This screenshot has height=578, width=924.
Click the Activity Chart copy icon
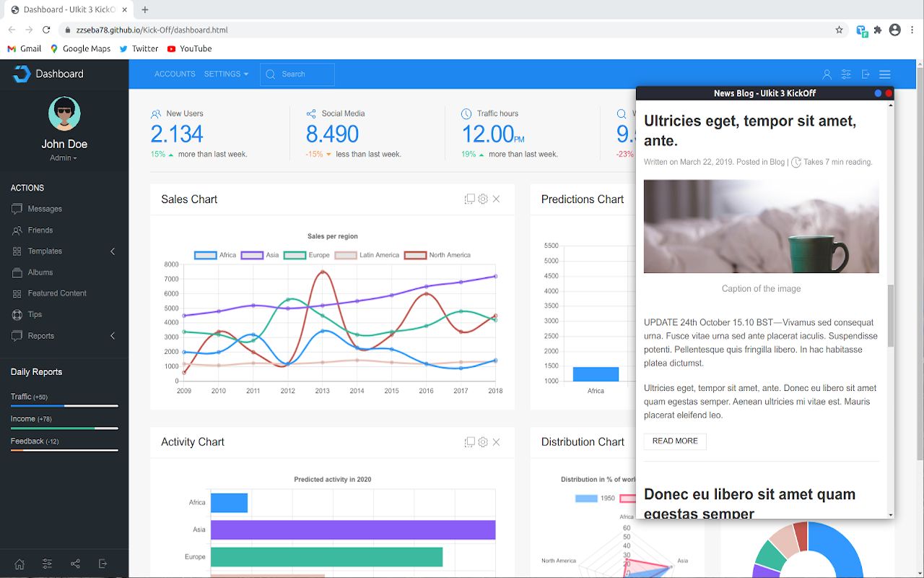click(x=469, y=442)
